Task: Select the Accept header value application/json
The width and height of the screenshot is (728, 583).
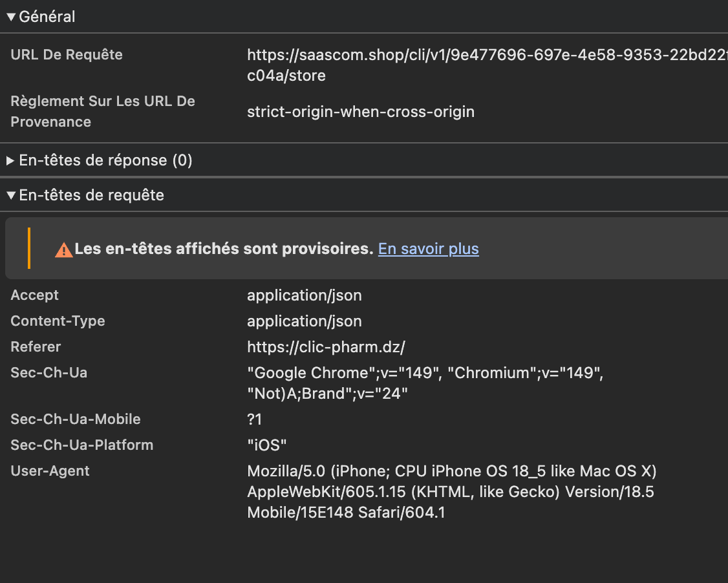Action: (304, 295)
